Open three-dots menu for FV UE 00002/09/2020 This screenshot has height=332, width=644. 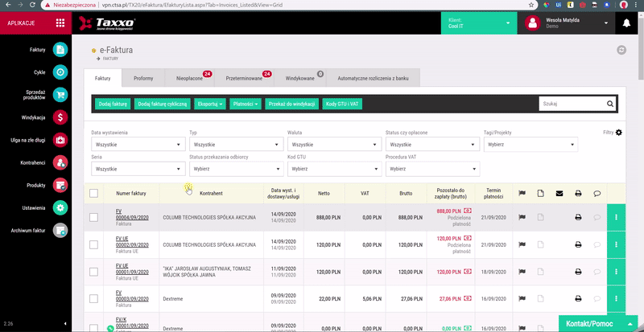point(616,244)
